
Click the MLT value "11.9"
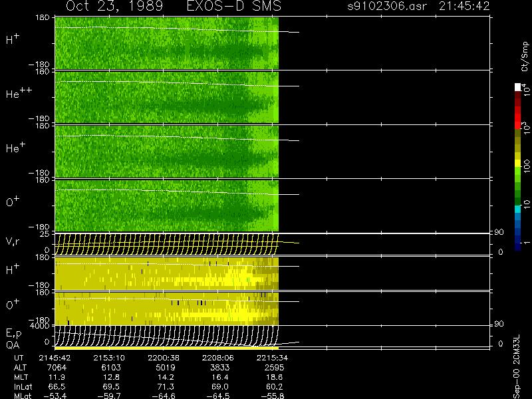(57, 377)
